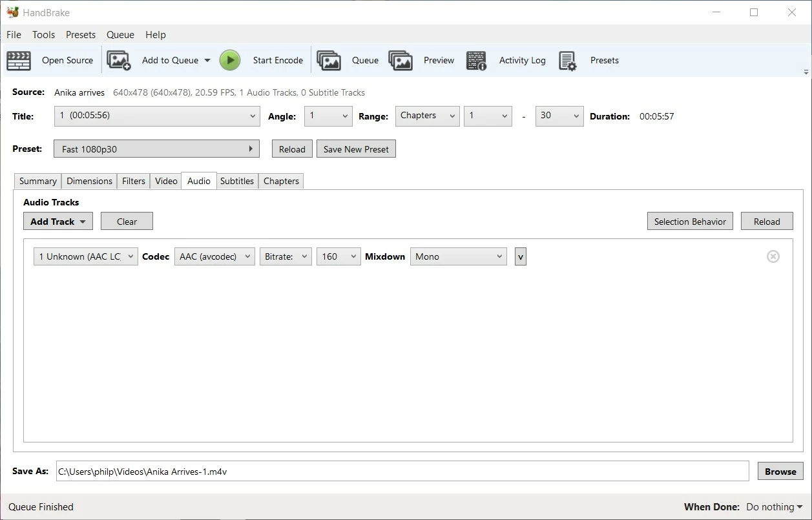The width and height of the screenshot is (812, 520).
Task: Switch to the Dimensions tab
Action: point(89,181)
